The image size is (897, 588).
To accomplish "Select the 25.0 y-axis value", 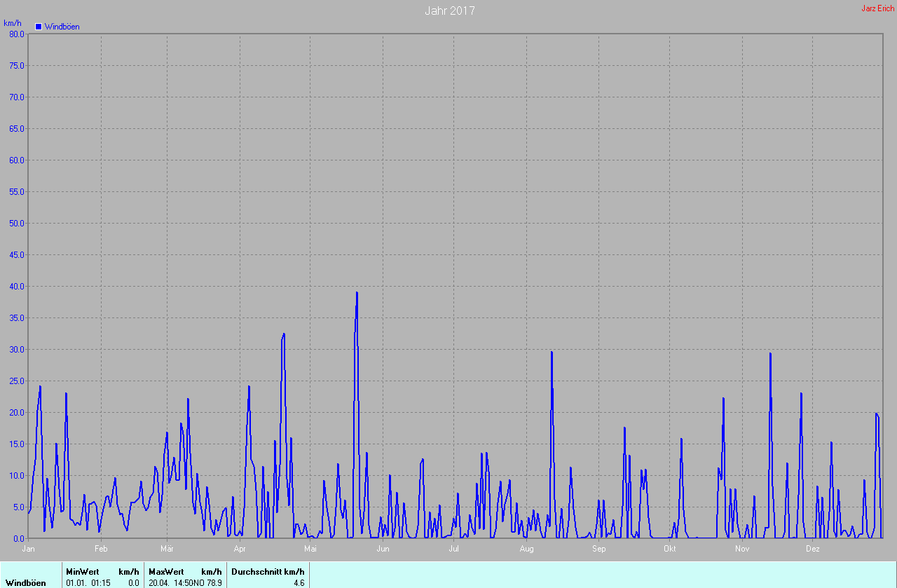I will pos(16,381).
